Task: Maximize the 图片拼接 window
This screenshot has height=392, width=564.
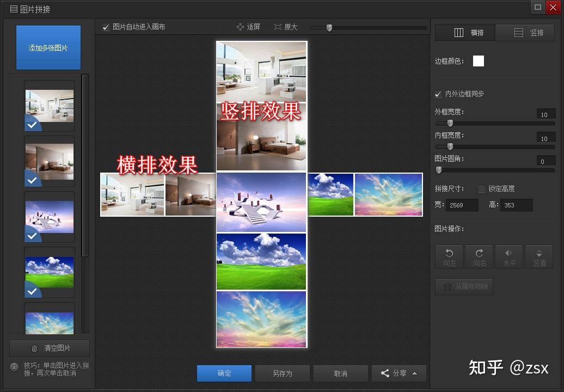Action: coord(538,7)
